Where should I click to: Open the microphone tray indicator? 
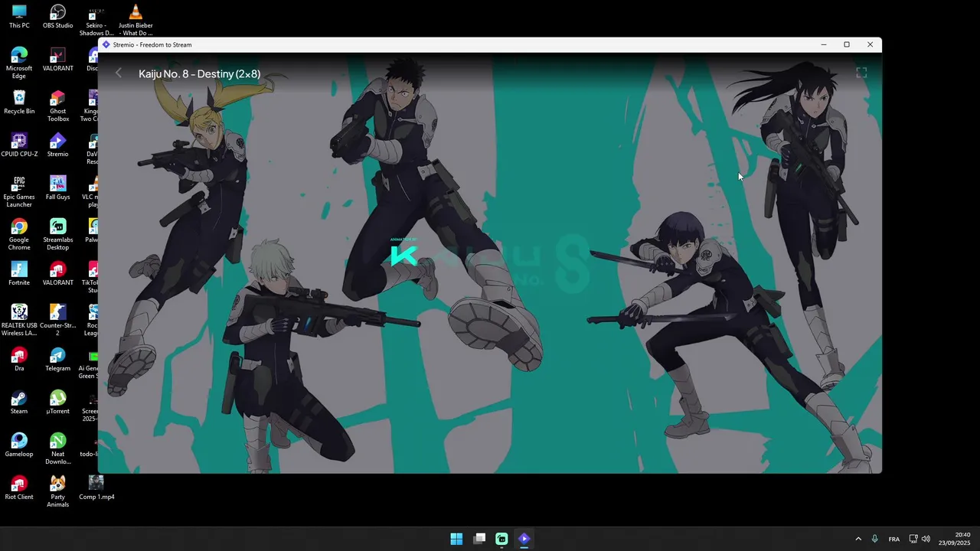tap(874, 539)
